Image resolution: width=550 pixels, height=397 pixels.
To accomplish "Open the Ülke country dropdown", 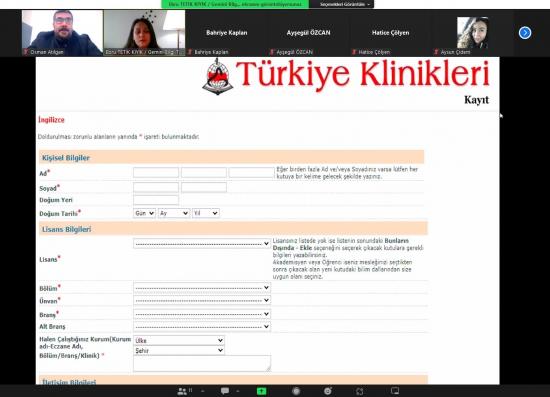I will (x=179, y=340).
